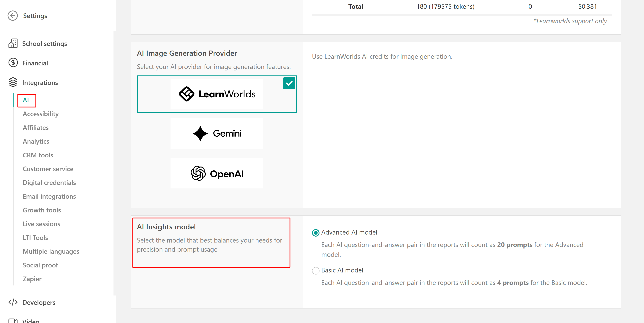Collapse the Integrations menu section
The width and height of the screenshot is (644, 323).
coord(40,83)
